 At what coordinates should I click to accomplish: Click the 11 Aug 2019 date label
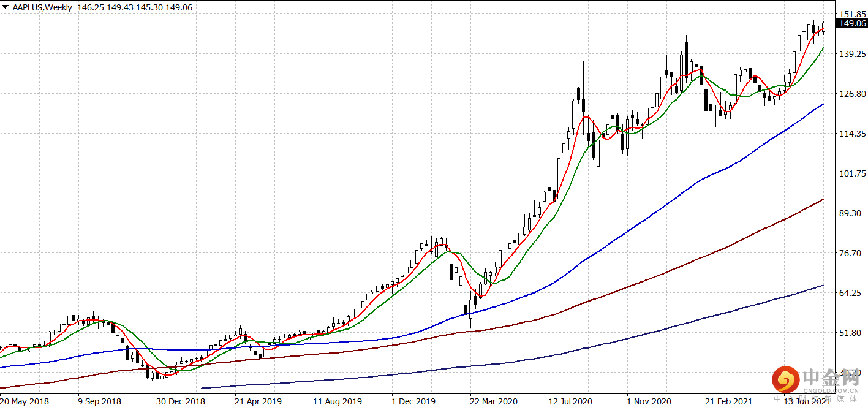[x=338, y=401]
